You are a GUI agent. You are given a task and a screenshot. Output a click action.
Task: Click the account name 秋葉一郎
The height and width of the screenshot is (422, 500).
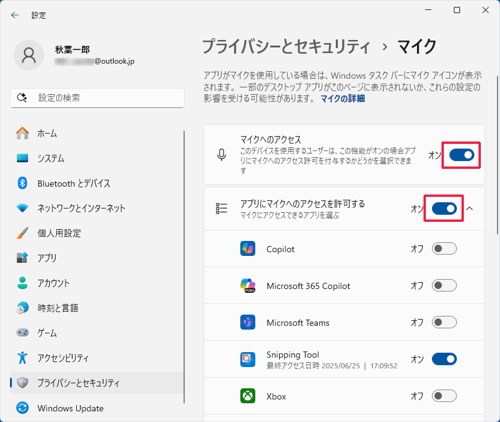(x=72, y=50)
